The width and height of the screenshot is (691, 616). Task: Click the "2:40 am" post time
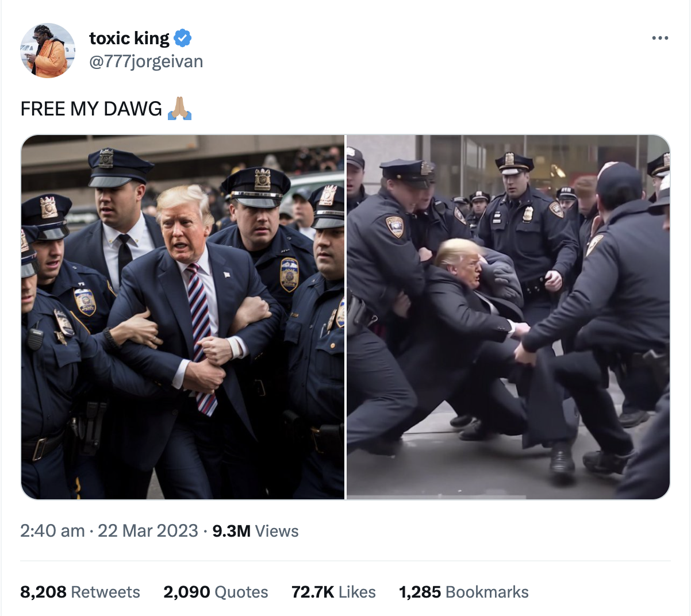(52, 530)
